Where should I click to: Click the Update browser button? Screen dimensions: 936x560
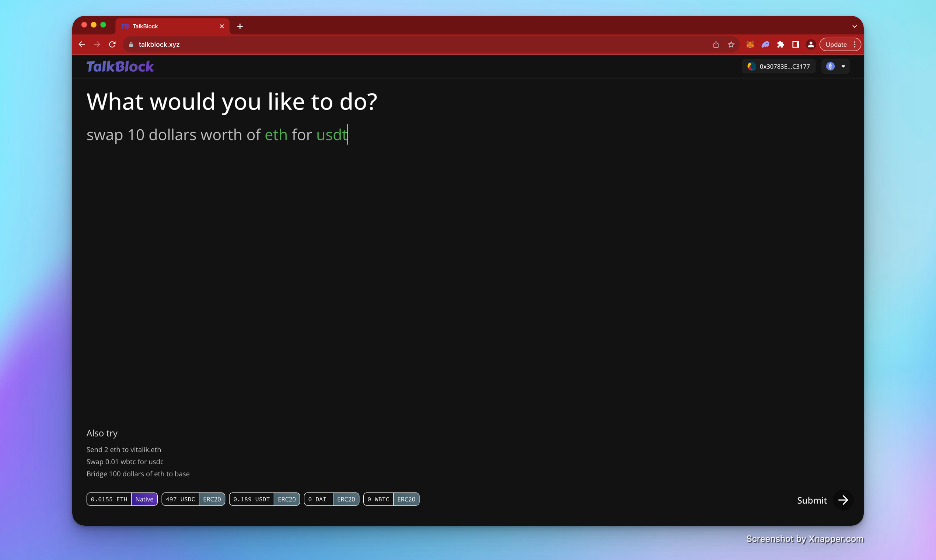[837, 44]
